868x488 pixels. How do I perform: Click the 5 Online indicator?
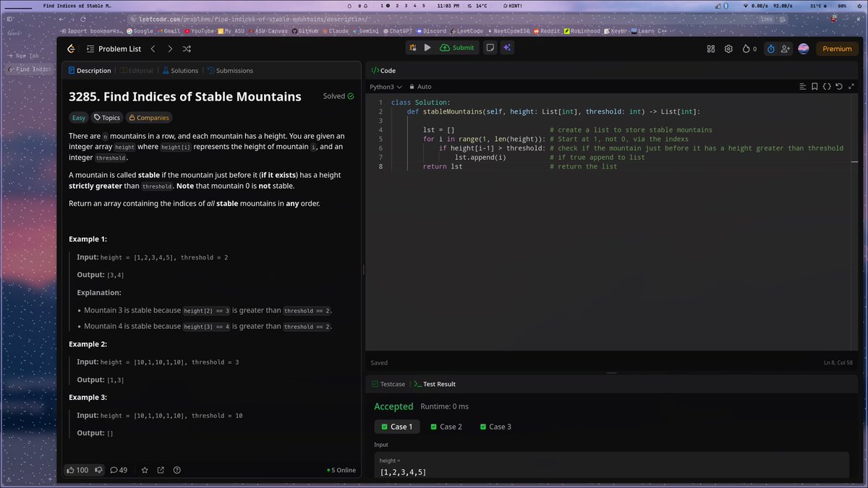point(341,470)
